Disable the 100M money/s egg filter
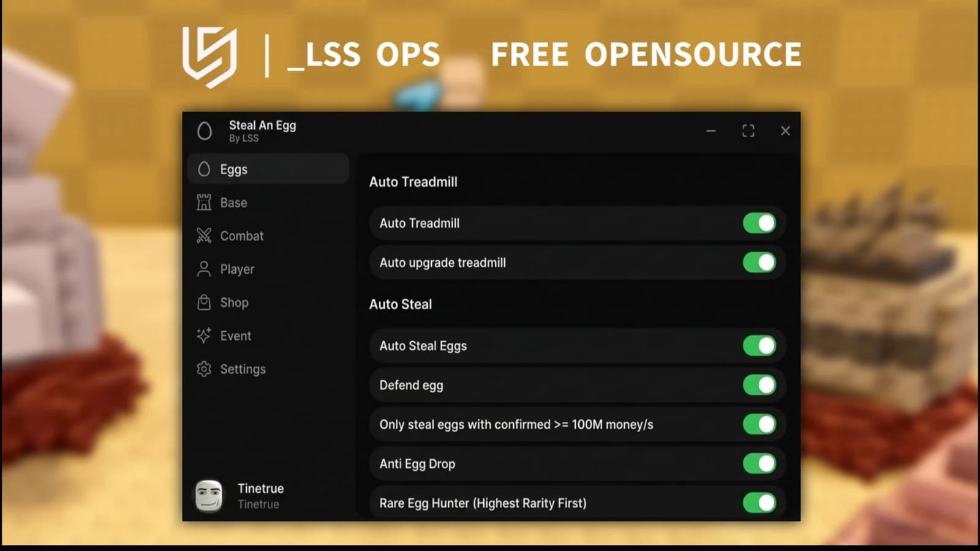Viewport: 980px width, 551px height. pyautogui.click(x=759, y=424)
